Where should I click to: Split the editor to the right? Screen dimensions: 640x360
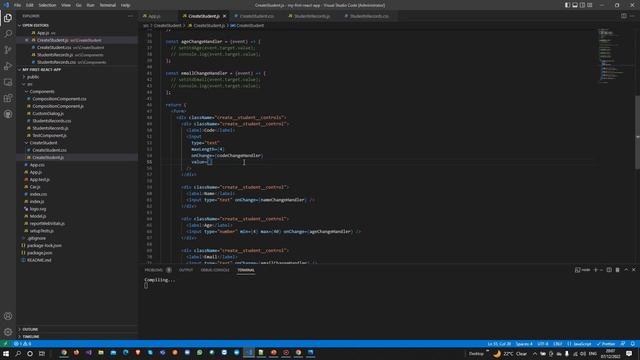(624, 16)
